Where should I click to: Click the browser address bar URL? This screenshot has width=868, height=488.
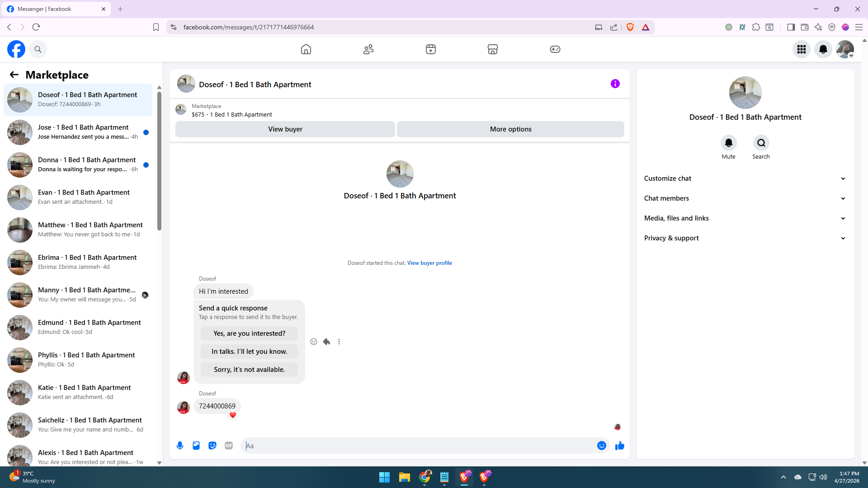click(249, 27)
